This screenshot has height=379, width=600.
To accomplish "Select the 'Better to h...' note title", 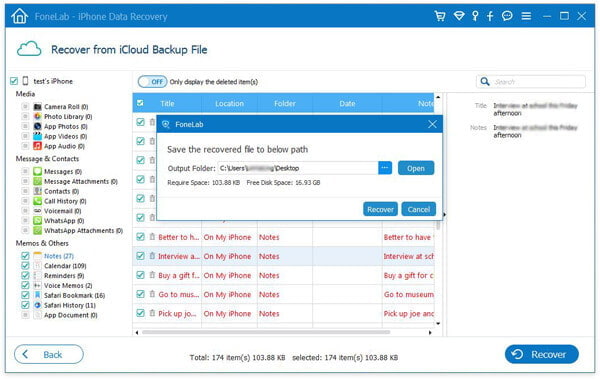I will point(179,237).
